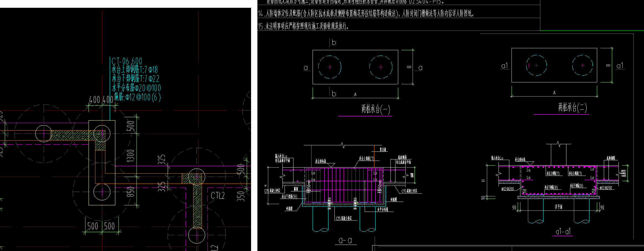Click the annotation "承台下部钢筋T:7Φ22"

point(136,78)
